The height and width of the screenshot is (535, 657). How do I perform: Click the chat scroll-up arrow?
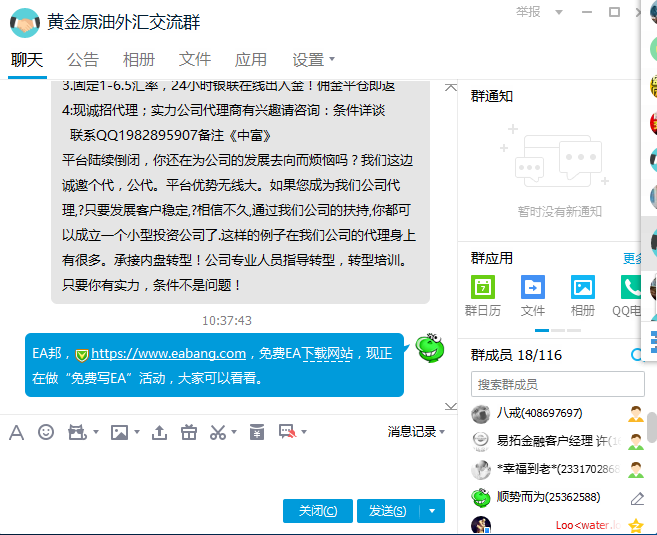coord(451,88)
